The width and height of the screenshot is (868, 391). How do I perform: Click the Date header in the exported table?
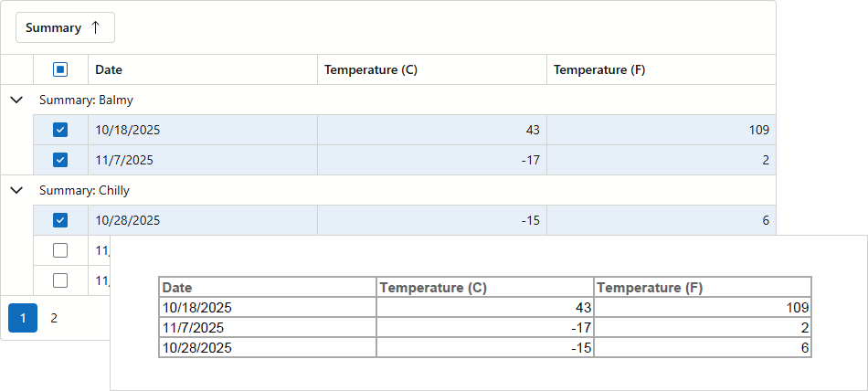click(x=177, y=288)
